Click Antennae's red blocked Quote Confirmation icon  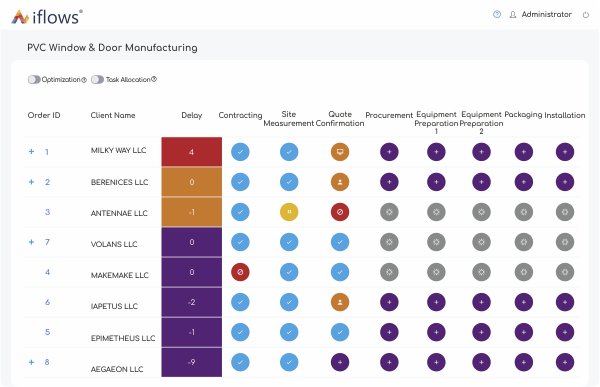click(340, 212)
